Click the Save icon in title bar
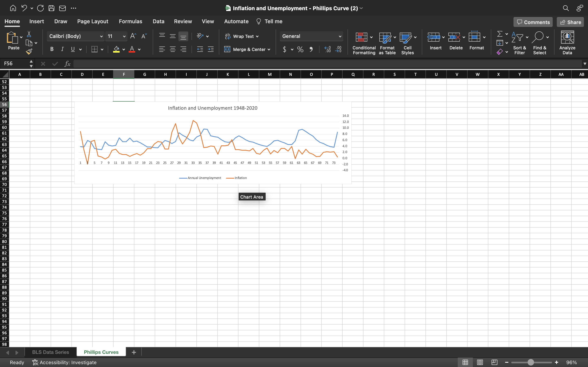Viewport: 588px width, 367px height. pyautogui.click(x=51, y=8)
